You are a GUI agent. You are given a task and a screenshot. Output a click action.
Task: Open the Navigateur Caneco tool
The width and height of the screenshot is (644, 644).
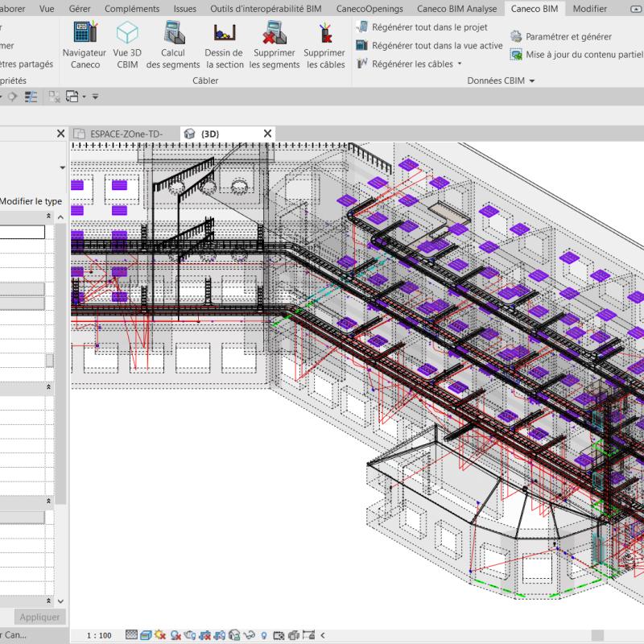pos(85,45)
